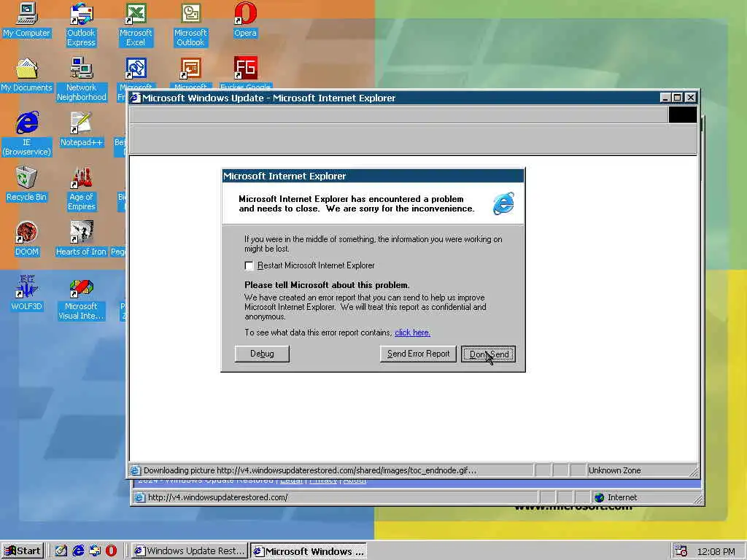Screen dimensions: 747x560
Task: Follow the 'click here' link
Action: (x=413, y=332)
